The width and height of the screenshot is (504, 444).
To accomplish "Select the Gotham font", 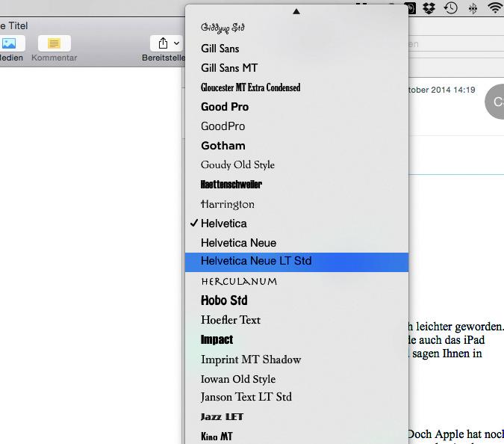I will click(296, 146).
